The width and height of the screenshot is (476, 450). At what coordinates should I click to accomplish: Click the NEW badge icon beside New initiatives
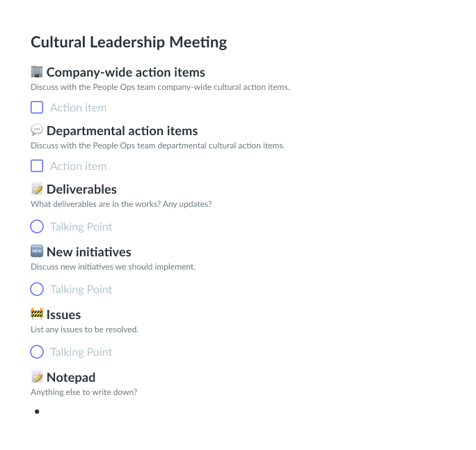pos(37,251)
